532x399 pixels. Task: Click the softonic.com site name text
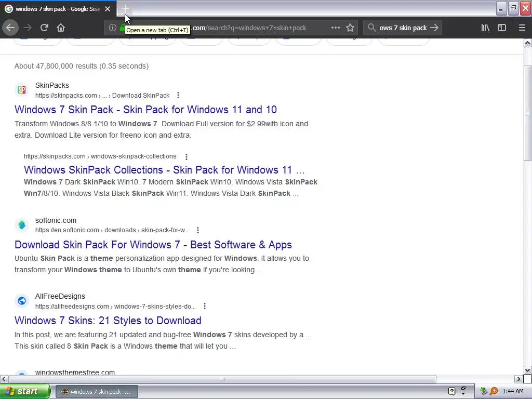coord(56,220)
